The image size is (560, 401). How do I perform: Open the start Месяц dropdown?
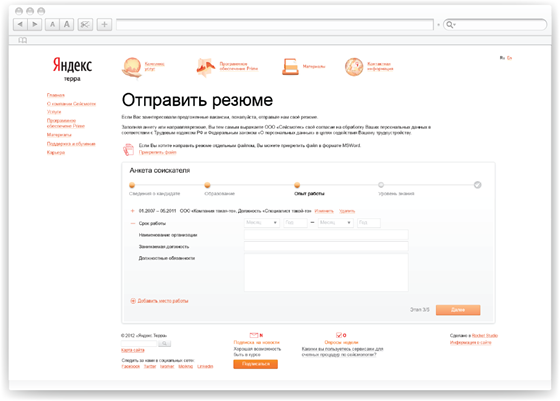pyautogui.click(x=262, y=223)
